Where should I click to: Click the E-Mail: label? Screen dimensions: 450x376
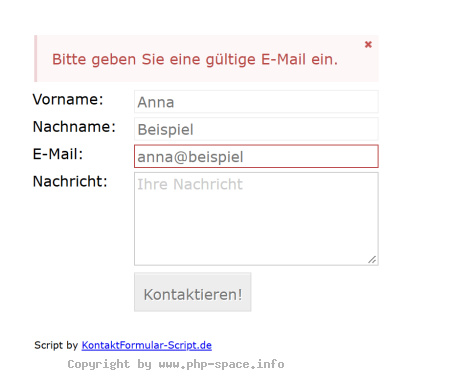tap(58, 154)
